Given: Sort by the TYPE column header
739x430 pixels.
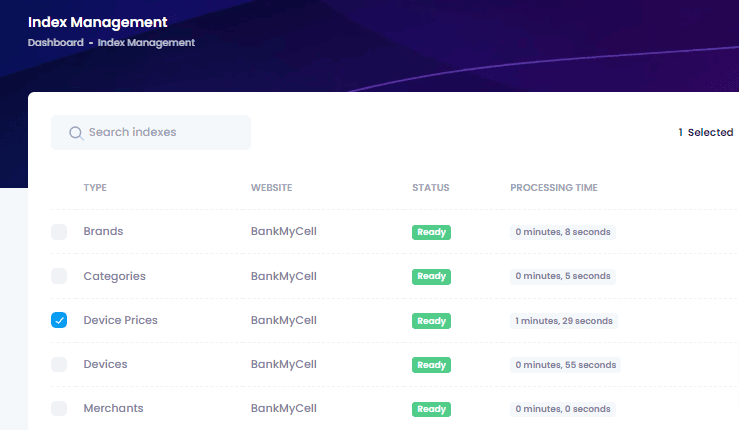Looking at the screenshot, I should tap(95, 188).
